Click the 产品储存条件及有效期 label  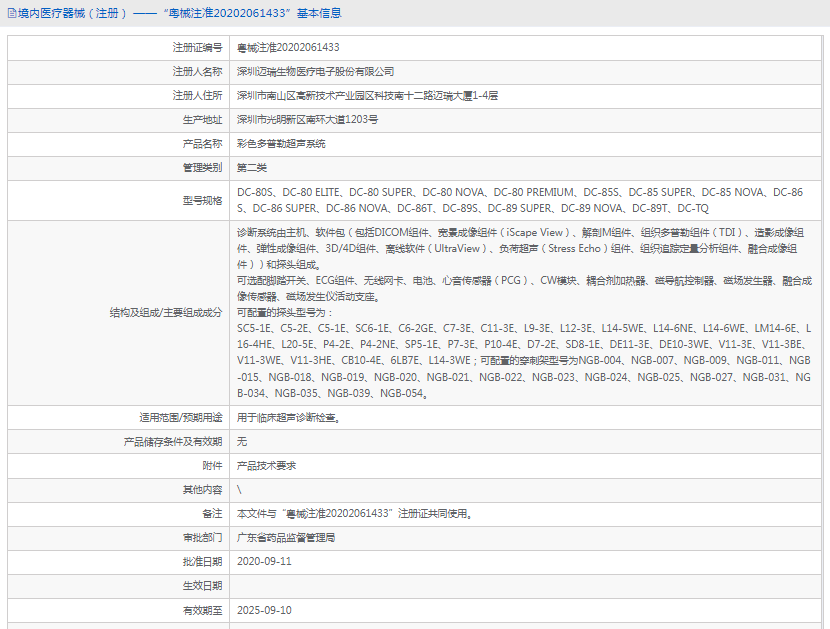coord(173,442)
